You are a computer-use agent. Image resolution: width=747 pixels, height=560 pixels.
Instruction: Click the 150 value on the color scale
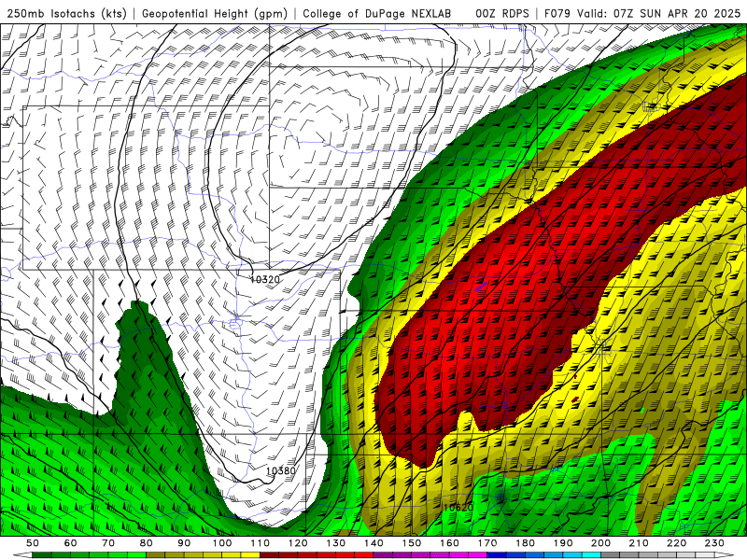pyautogui.click(x=412, y=543)
